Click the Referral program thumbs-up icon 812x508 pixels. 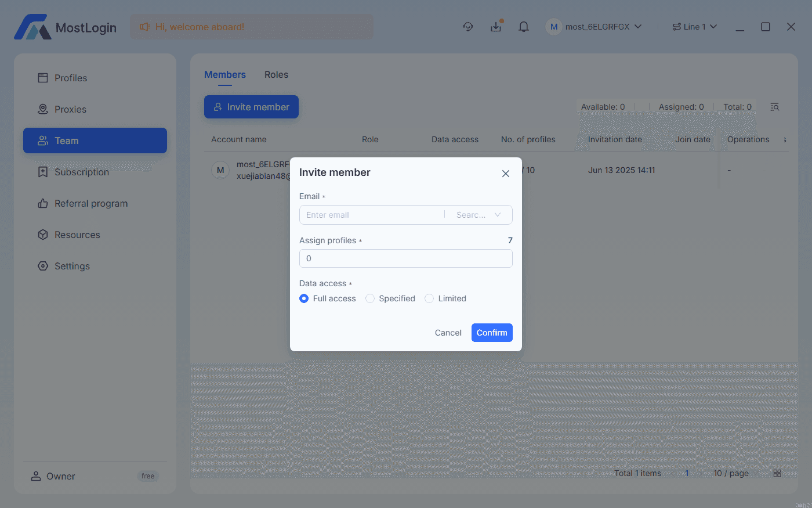pos(43,203)
